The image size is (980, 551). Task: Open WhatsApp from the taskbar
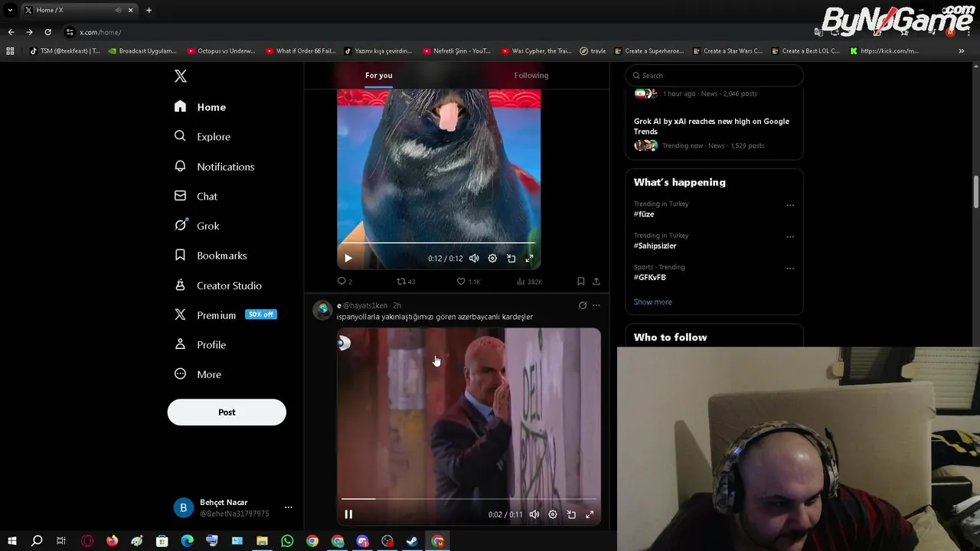[287, 541]
